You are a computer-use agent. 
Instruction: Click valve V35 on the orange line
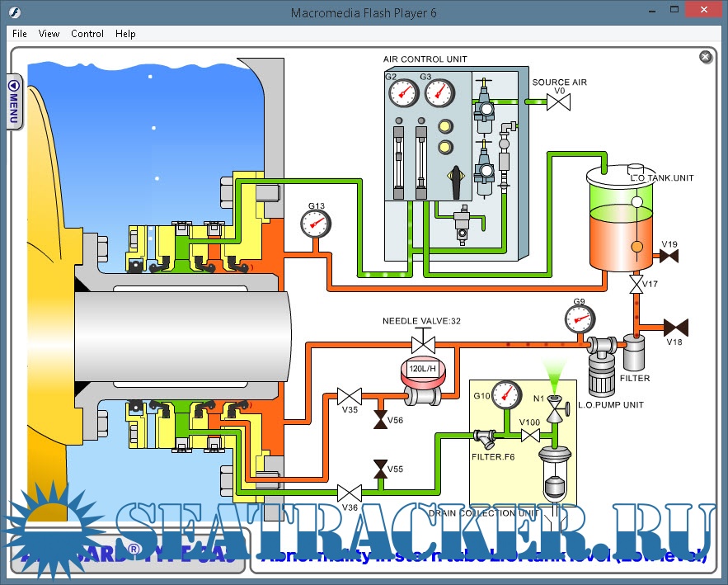pyautogui.click(x=350, y=394)
